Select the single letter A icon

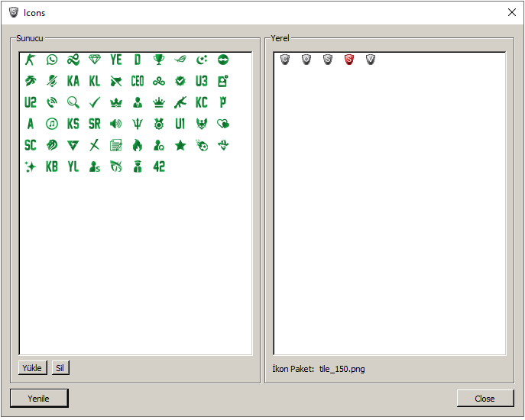(x=30, y=124)
